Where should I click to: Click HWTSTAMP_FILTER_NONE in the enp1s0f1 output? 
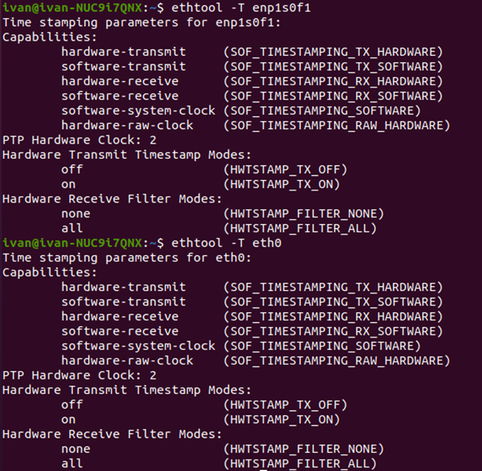point(304,213)
